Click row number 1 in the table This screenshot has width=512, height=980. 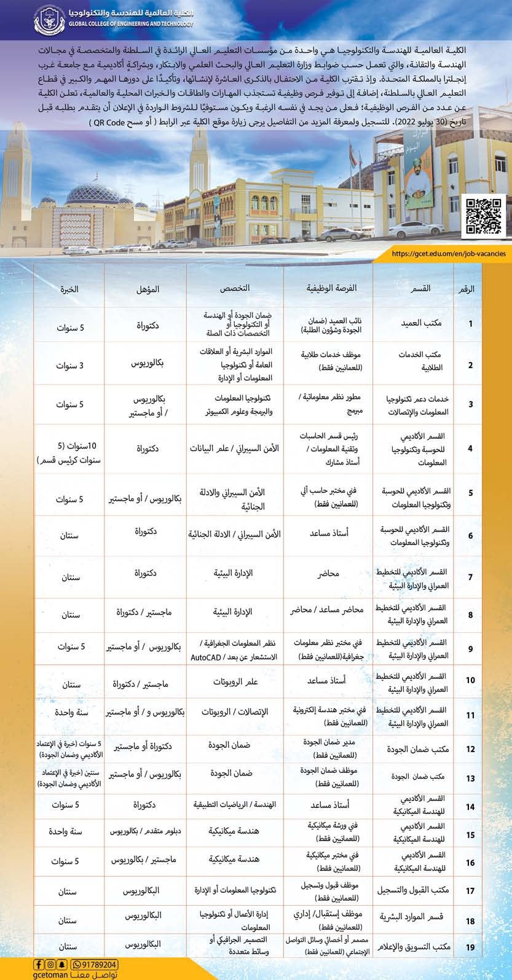[471, 324]
